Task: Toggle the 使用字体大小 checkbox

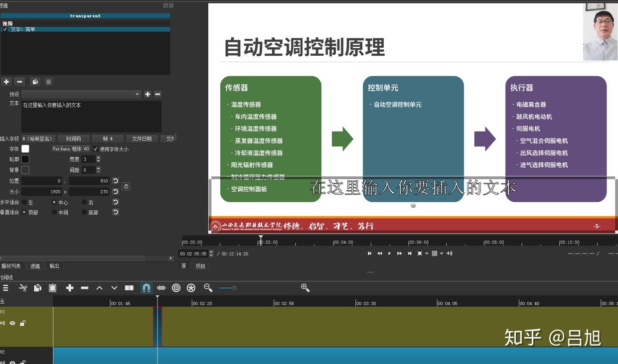Action: pos(96,149)
